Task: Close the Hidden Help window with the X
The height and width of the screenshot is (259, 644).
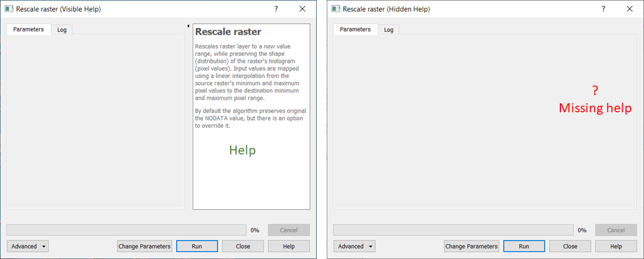Action: pyautogui.click(x=629, y=9)
